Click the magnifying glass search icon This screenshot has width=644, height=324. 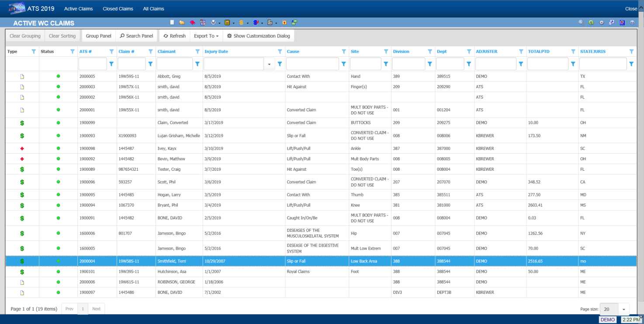coord(581,22)
